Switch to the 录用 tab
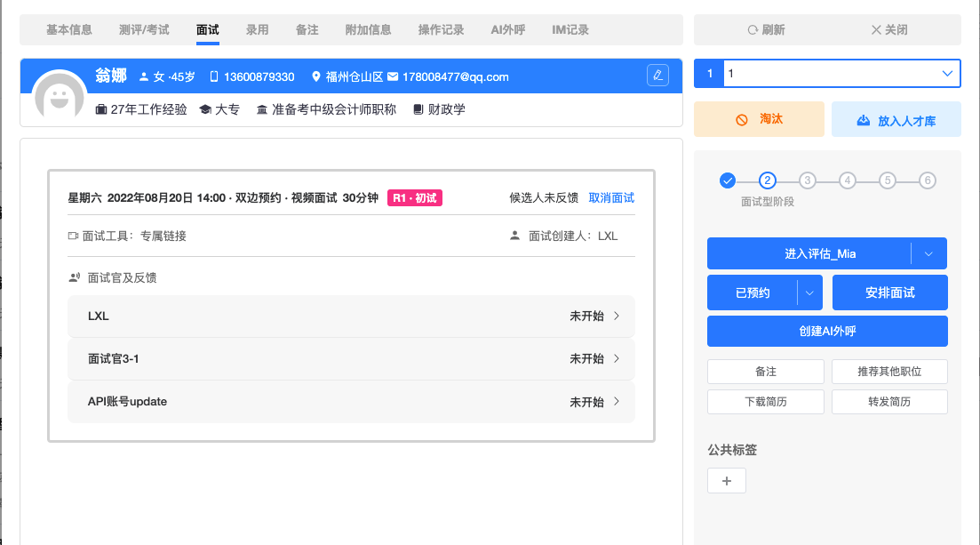The image size is (980, 545). pyautogui.click(x=257, y=30)
